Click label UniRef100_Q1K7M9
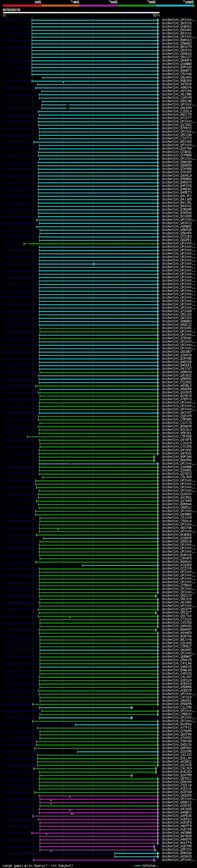Image resolution: width=197 pixels, height=868 pixels. (177, 775)
